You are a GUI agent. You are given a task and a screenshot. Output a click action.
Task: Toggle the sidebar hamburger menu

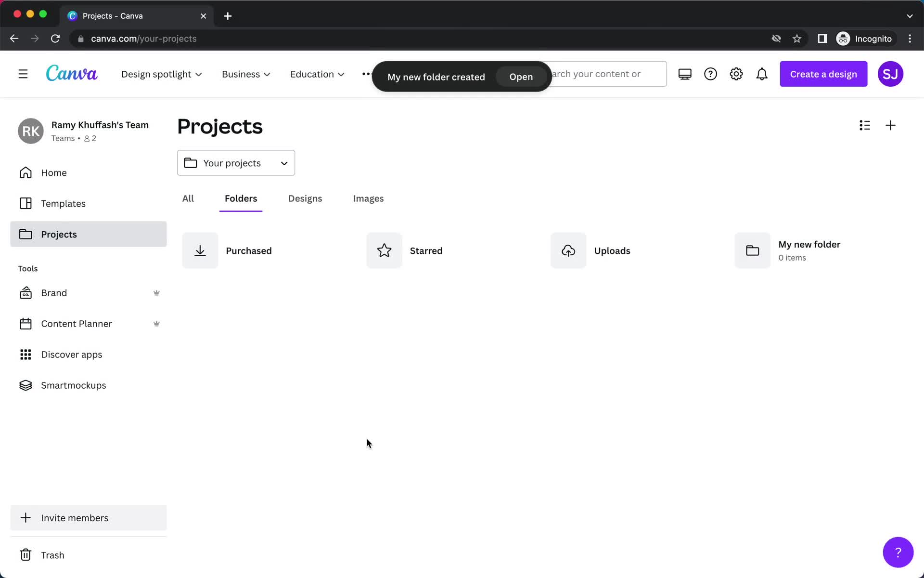[23, 74]
